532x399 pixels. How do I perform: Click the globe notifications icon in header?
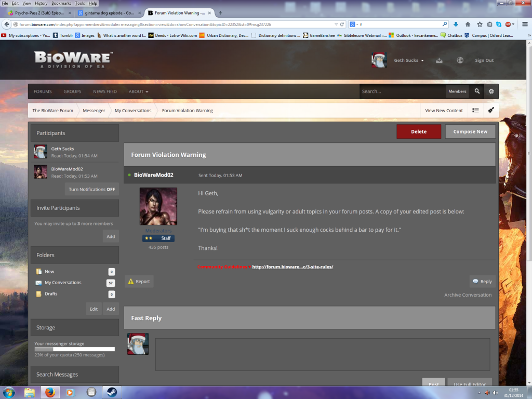(460, 60)
